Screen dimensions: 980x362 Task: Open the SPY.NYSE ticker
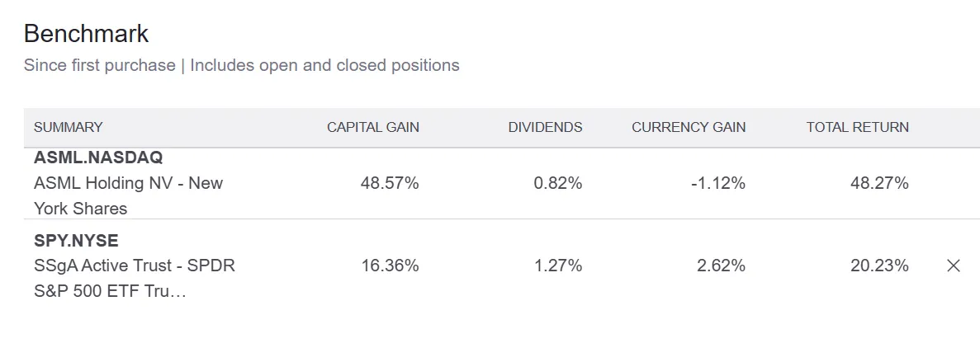click(x=76, y=241)
